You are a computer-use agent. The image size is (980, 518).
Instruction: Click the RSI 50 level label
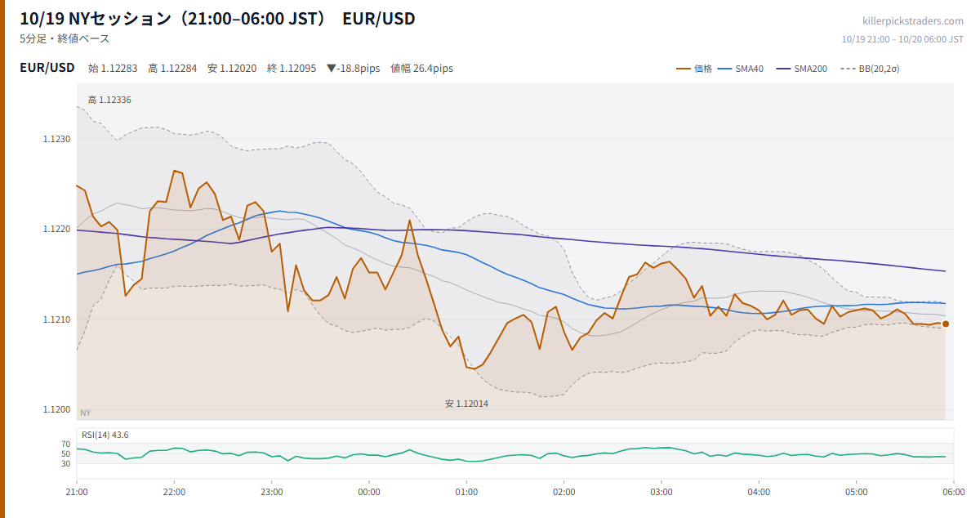tap(65, 453)
